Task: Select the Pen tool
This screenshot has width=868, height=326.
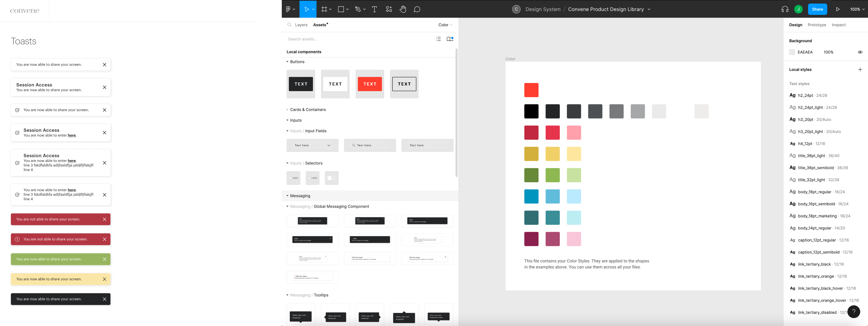Action: (358, 9)
